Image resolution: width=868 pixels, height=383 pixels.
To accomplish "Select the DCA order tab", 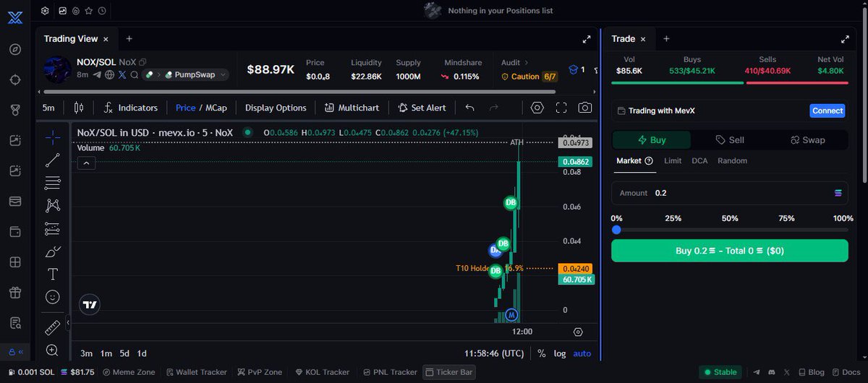I will (x=699, y=160).
